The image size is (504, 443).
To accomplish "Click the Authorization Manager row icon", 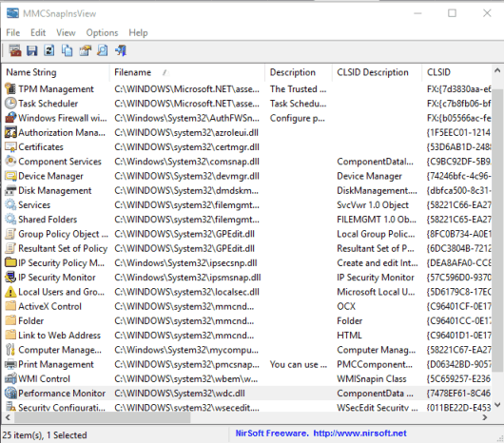I will tap(10, 132).
